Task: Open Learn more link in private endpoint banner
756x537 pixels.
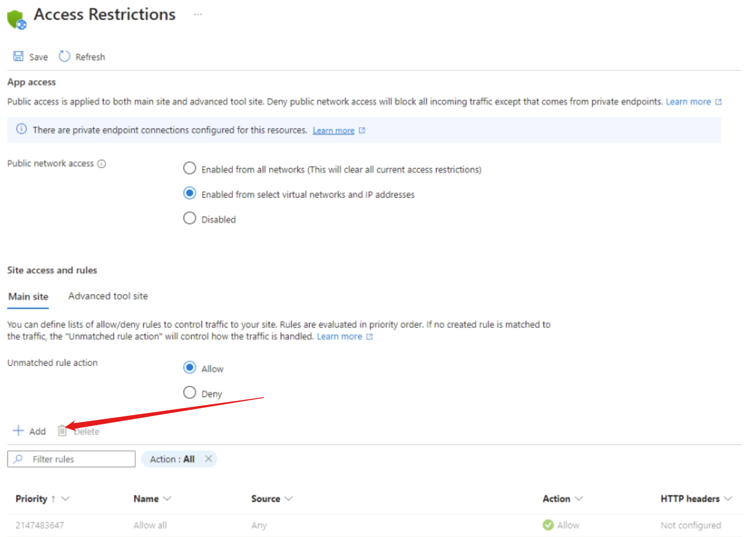Action: click(x=333, y=131)
